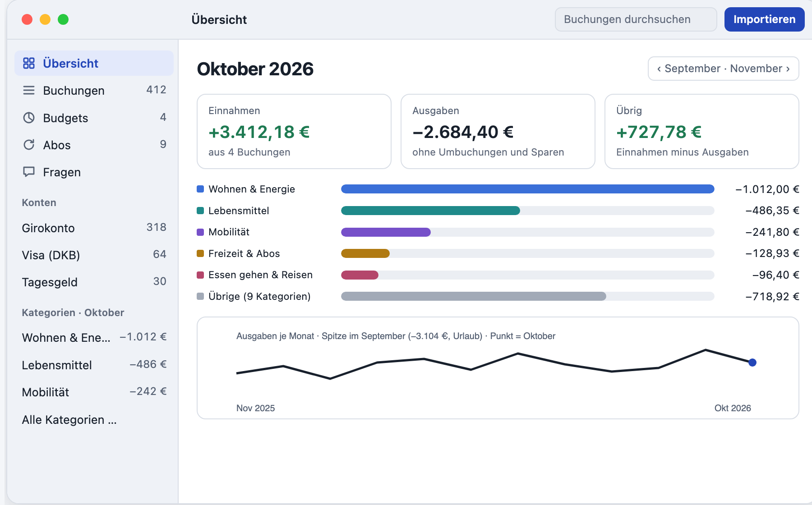Click the amount −128,93 €

tap(772, 253)
